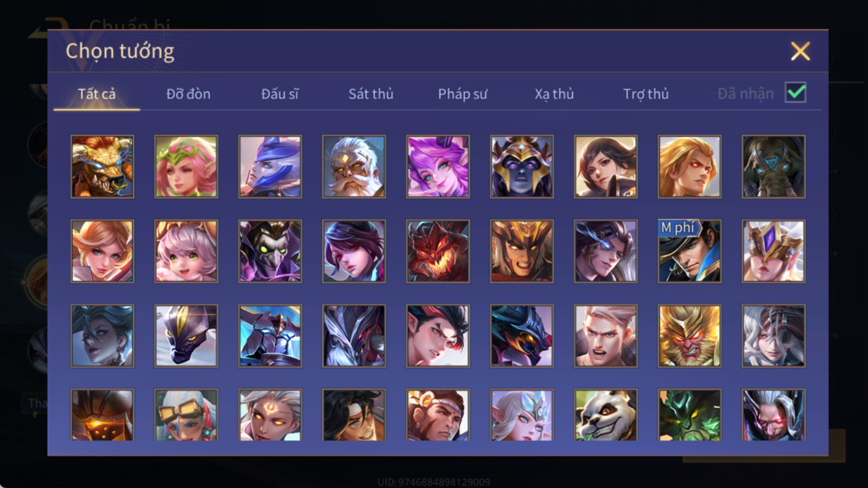868x488 pixels.
Task: Pick the pink-haired hero with leaf crown
Action: pos(186,167)
